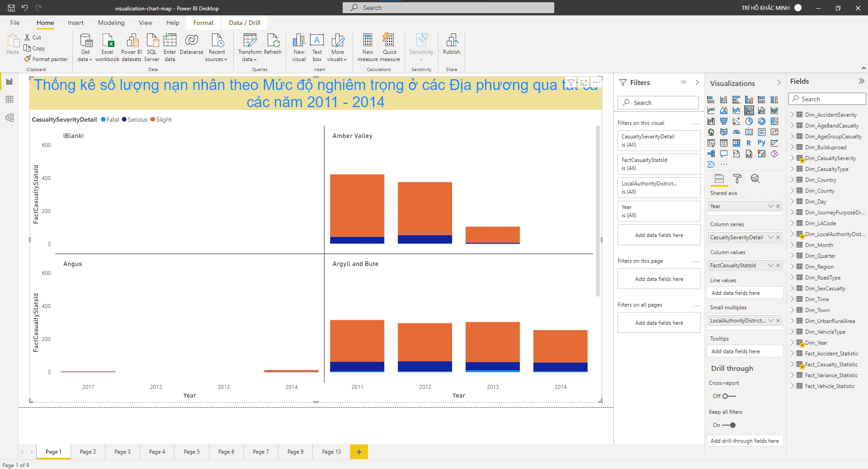Choose the Donut chart visual

[x=762, y=121]
